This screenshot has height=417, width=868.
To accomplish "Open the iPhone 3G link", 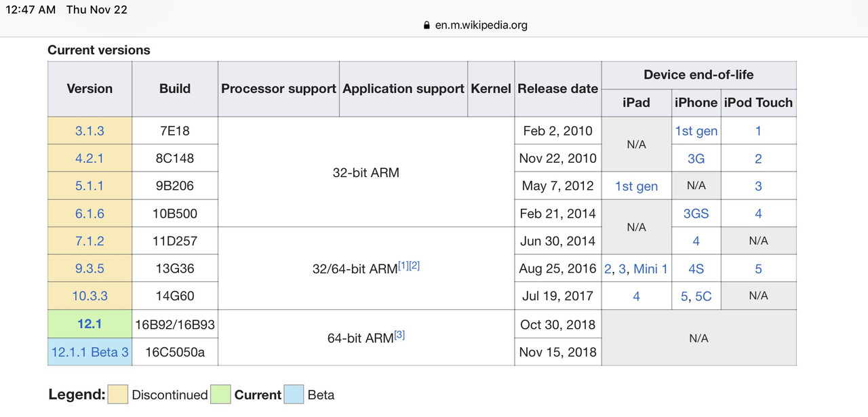I will tap(696, 158).
